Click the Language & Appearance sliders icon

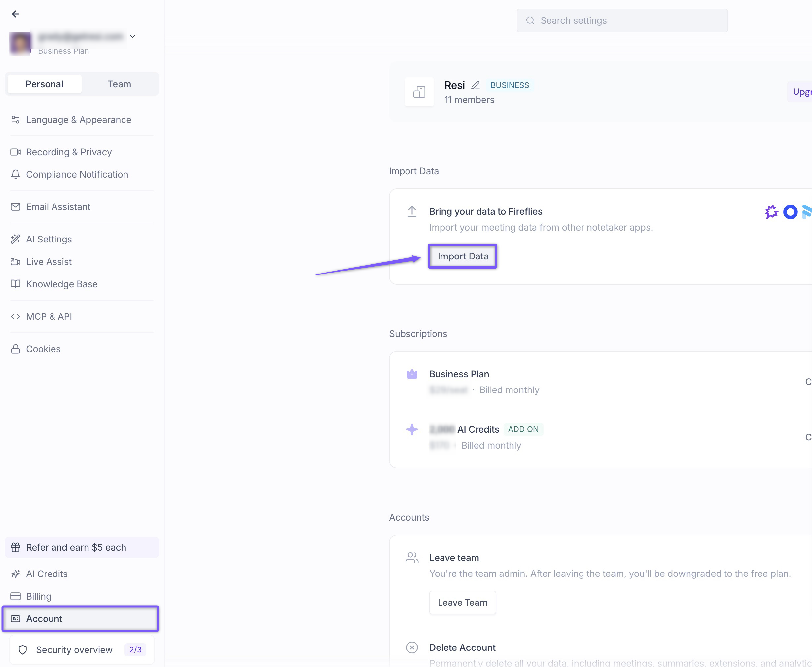(x=16, y=120)
